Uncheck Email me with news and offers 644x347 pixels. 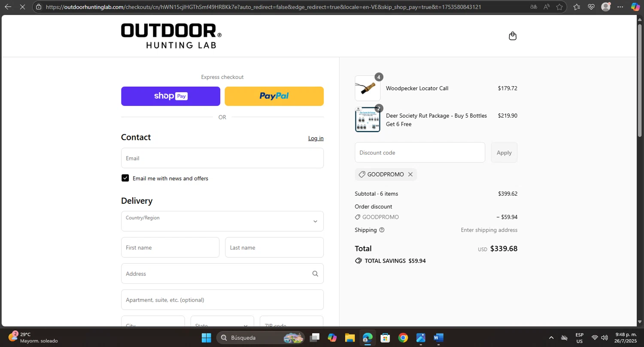[125, 178]
